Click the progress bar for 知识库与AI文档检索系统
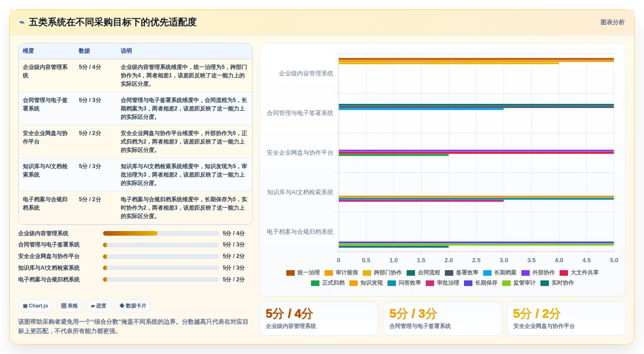 tap(161, 268)
